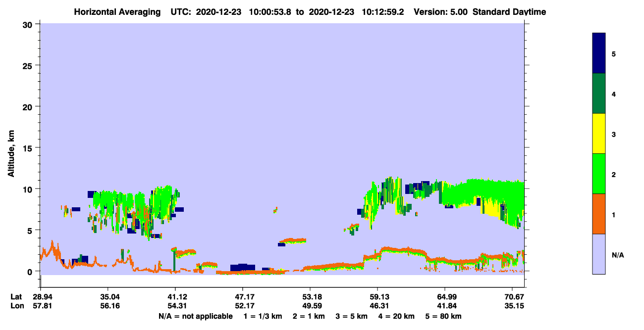Click the dark blue colorbar segment labeled 5
This screenshot has width=644, height=330.
click(x=599, y=53)
